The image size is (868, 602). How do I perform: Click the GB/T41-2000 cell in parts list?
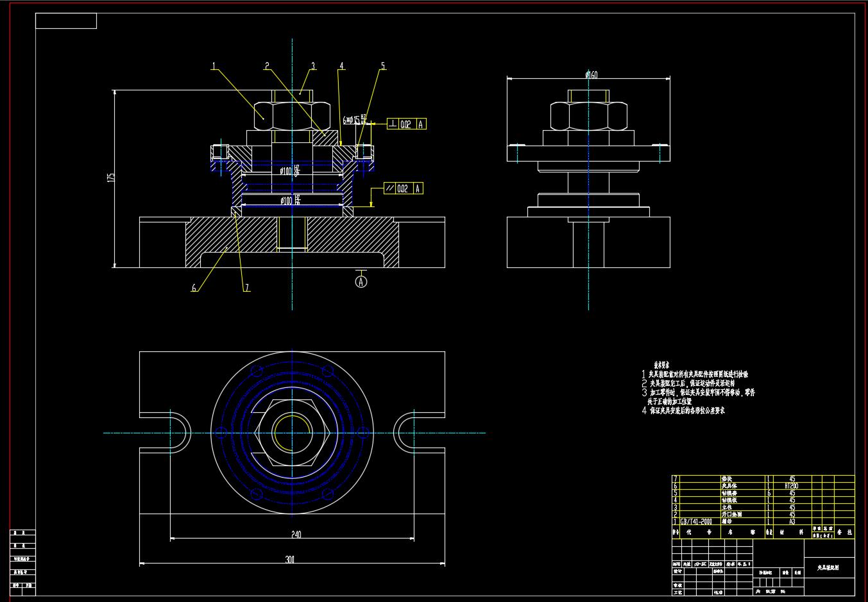pos(696,521)
